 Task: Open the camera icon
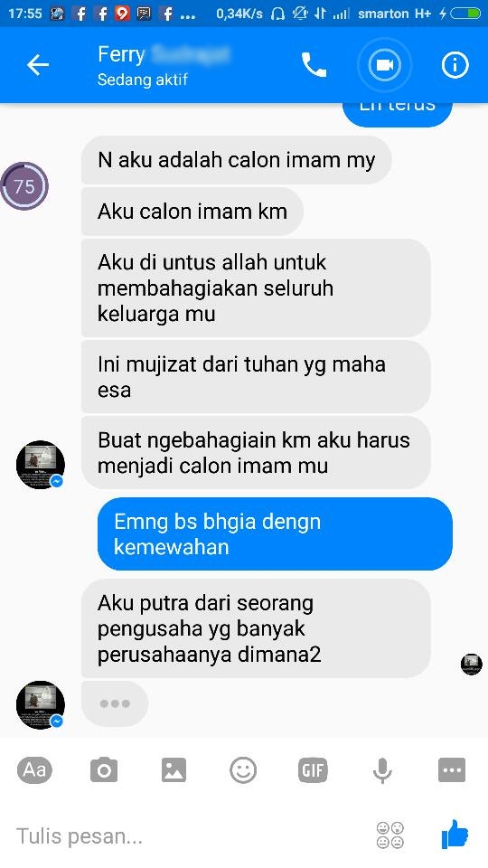click(104, 770)
